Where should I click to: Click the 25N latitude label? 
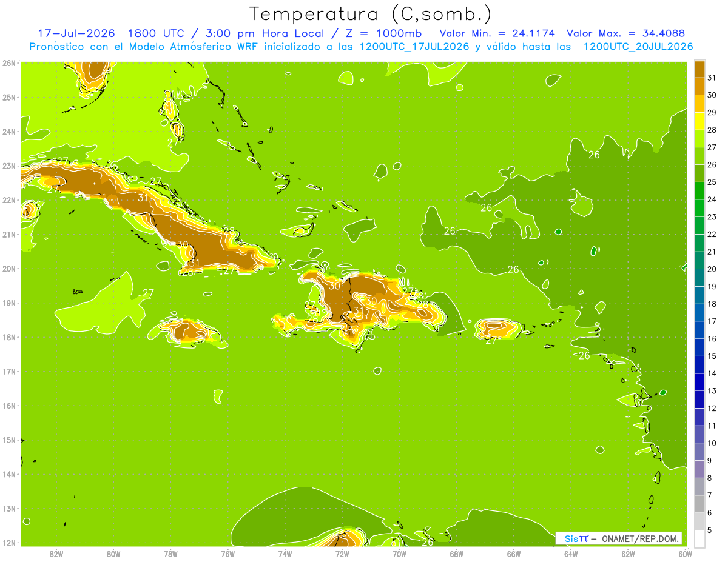coord(10,97)
